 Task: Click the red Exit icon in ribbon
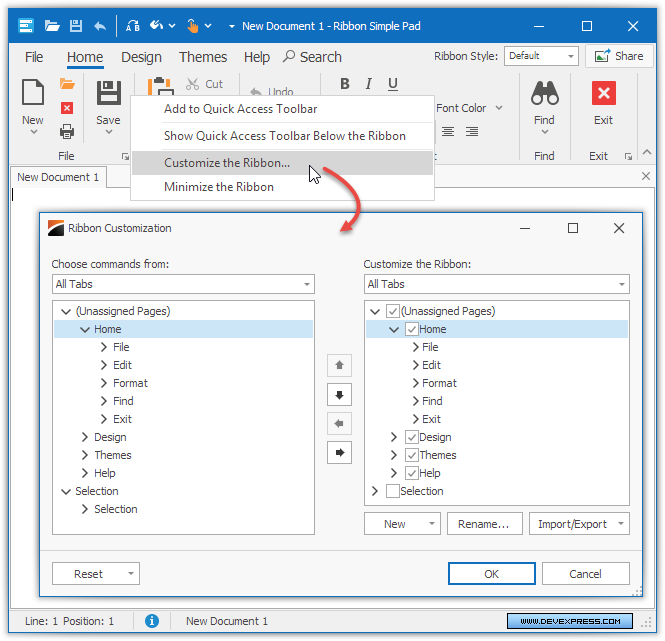[x=603, y=94]
